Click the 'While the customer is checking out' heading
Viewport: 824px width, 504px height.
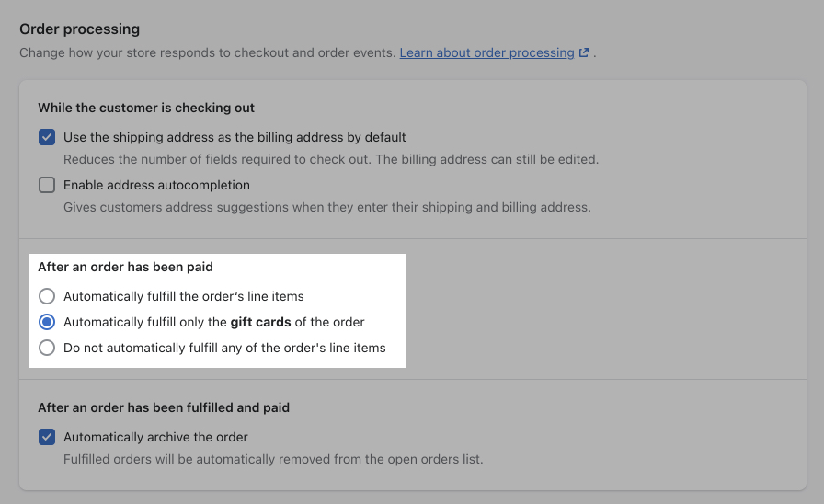(146, 108)
